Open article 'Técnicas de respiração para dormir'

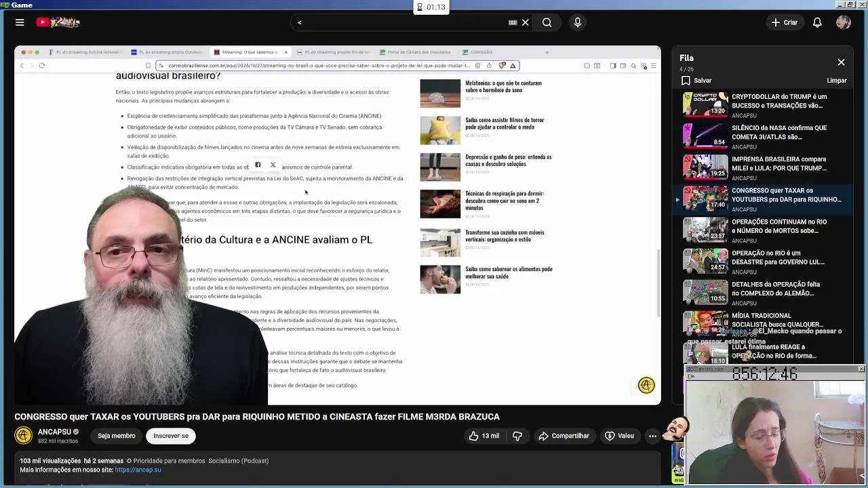(x=505, y=201)
